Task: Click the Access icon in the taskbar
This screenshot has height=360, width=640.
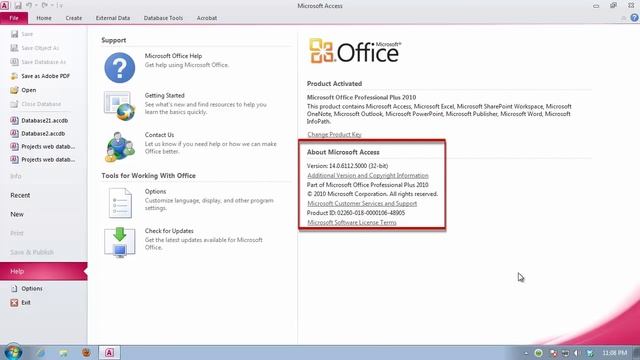Action: click(109, 353)
